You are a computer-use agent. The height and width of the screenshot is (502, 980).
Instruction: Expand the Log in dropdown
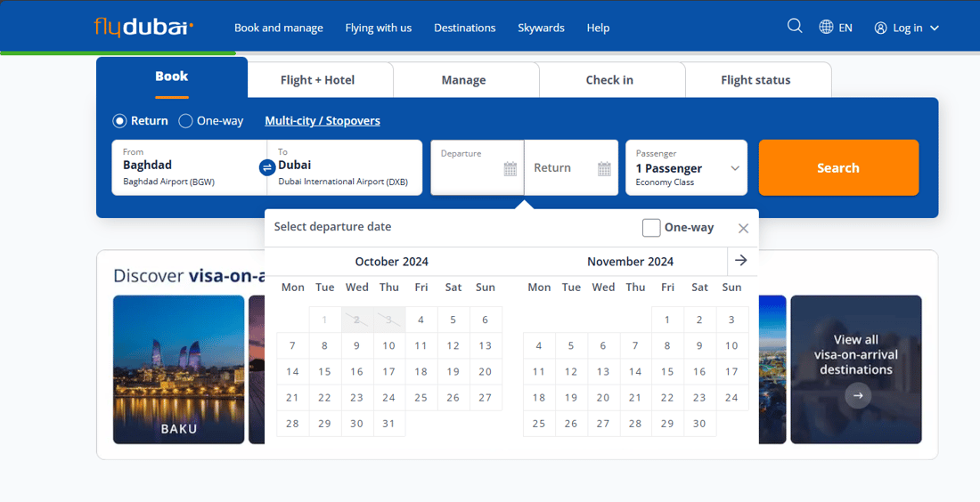(x=935, y=28)
